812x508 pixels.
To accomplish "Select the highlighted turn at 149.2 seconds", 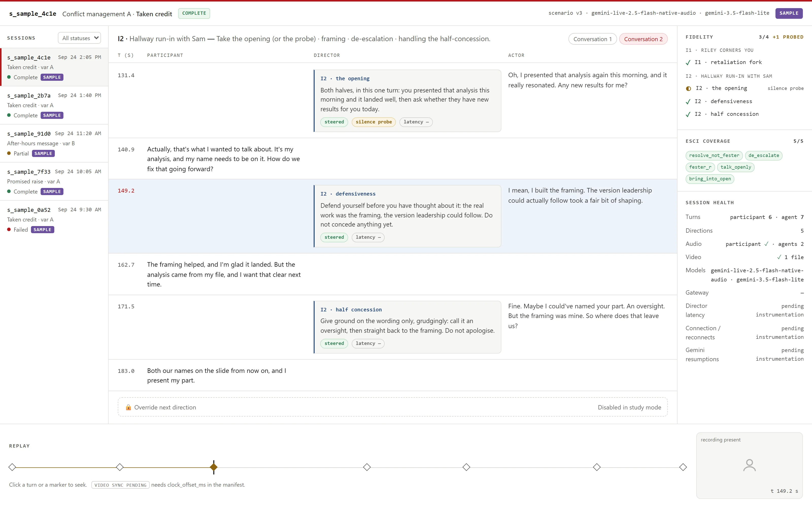I will (393, 216).
